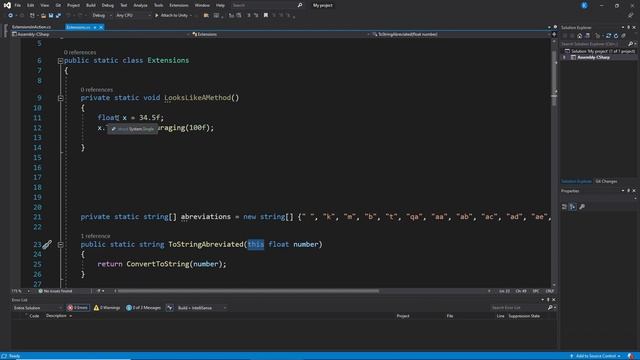Screen dimensions: 640x360
Task: Collapse the Extensions class code block
Action: pos(60,61)
